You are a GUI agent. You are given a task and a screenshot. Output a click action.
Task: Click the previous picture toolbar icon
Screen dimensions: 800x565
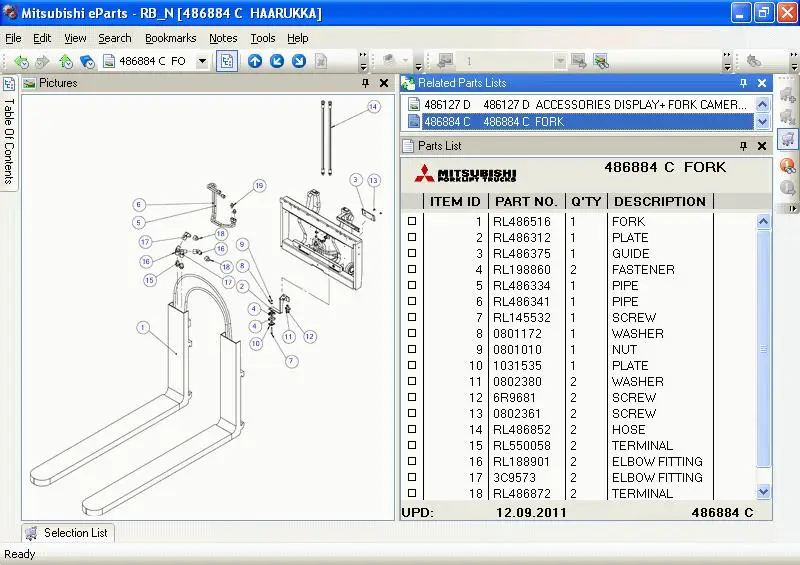tap(445, 61)
